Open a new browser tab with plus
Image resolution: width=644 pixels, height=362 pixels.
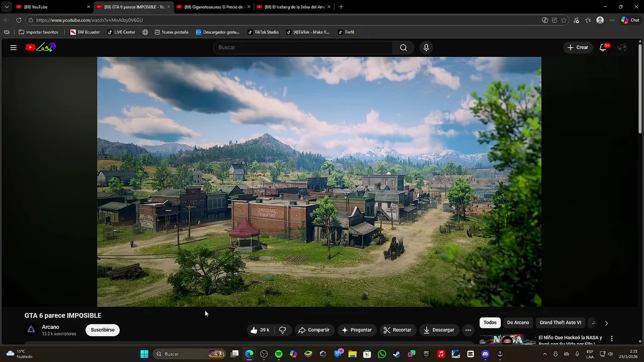click(x=341, y=7)
